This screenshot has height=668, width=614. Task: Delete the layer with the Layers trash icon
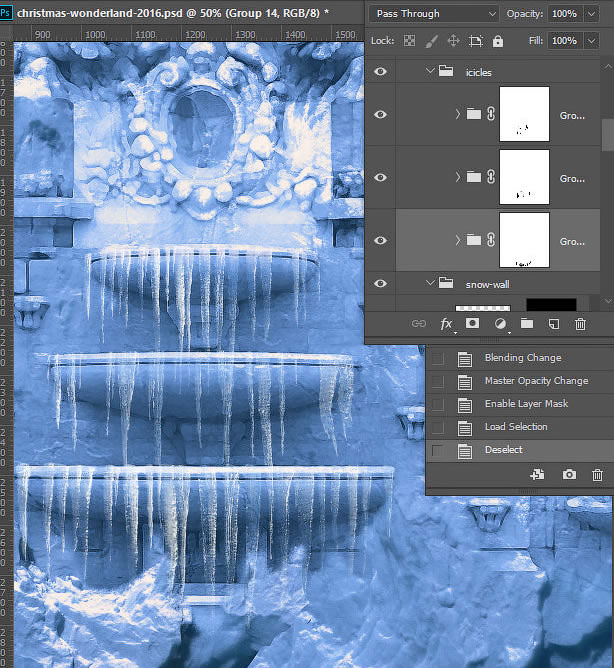click(580, 324)
